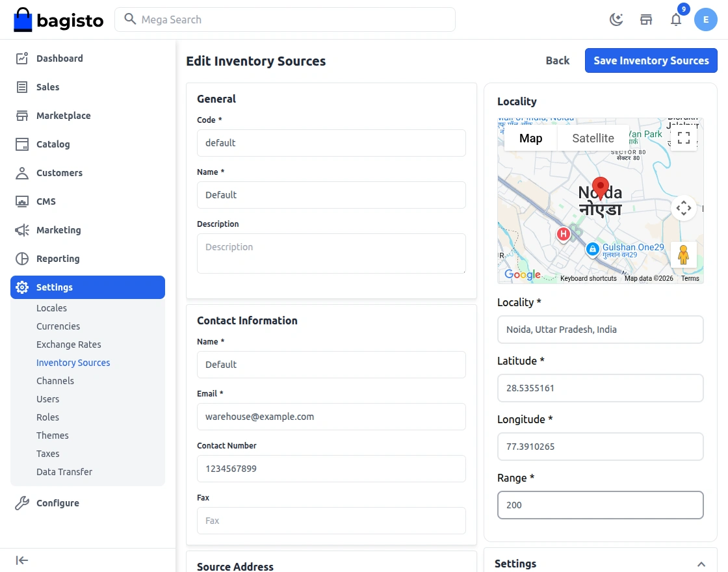This screenshot has width=728, height=572.
Task: Open the Configure menu
Action: point(57,503)
